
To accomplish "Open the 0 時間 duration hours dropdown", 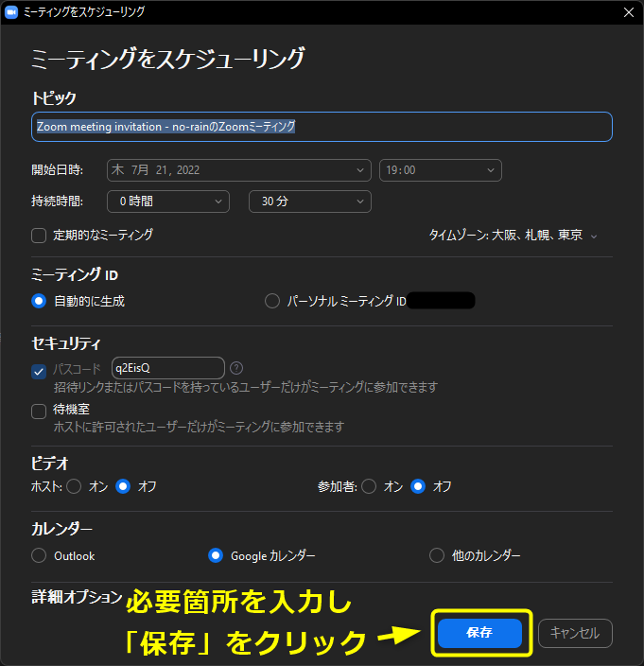I will coord(168,202).
